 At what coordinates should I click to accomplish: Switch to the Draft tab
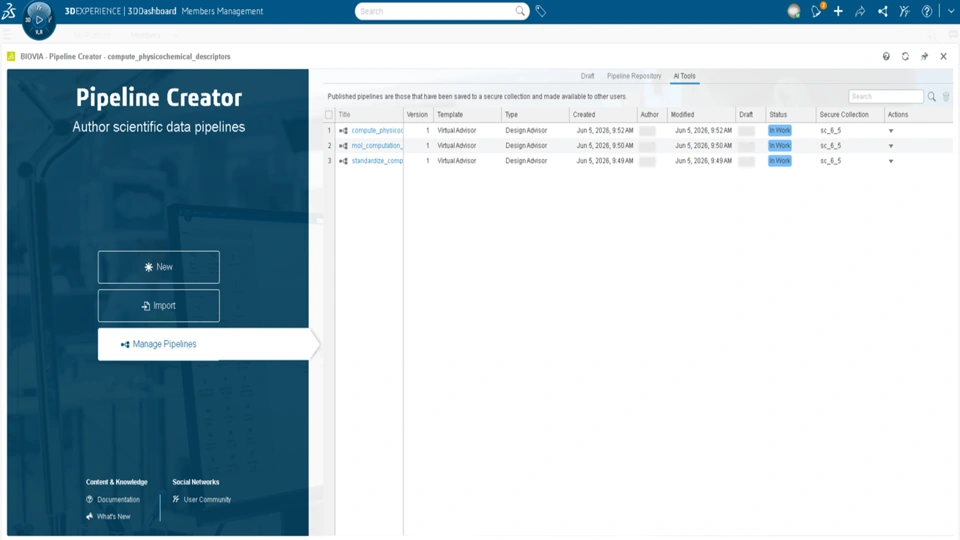(x=587, y=76)
